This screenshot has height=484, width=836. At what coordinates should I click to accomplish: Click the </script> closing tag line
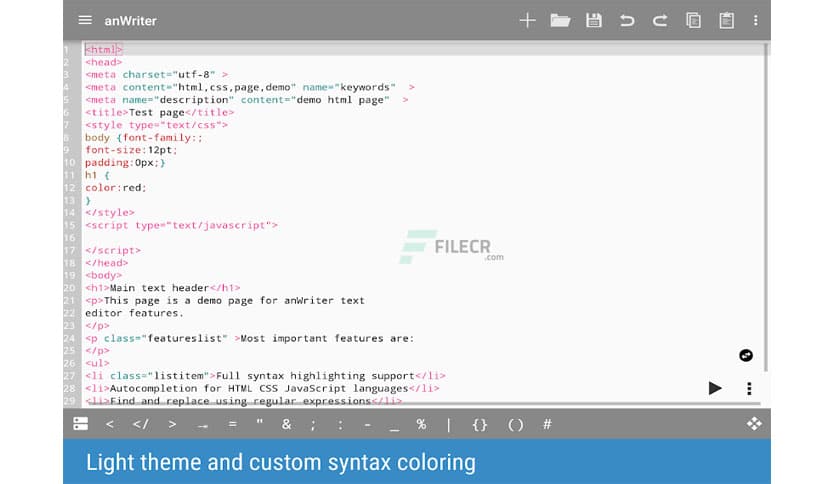pos(113,250)
